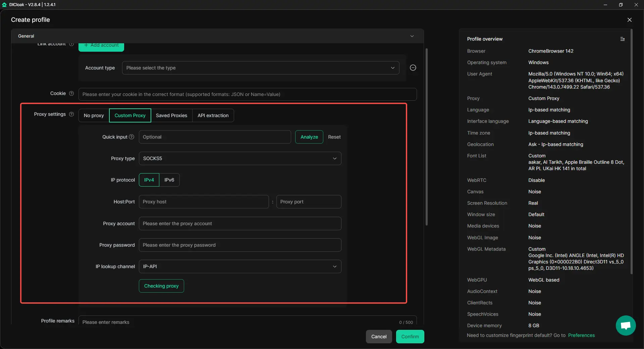Viewport: 644px width, 349px height.
Task: Select IPv4 protocol option
Action: click(149, 180)
